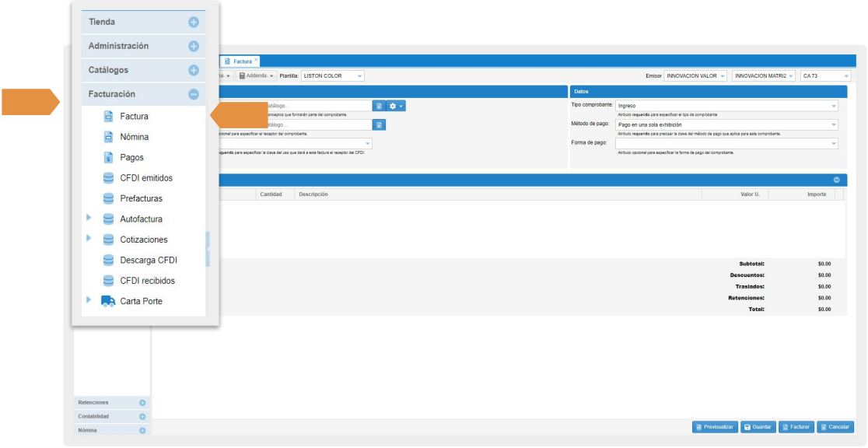Click the gear settings button beside catalog search
The image size is (868, 448).
(x=397, y=106)
